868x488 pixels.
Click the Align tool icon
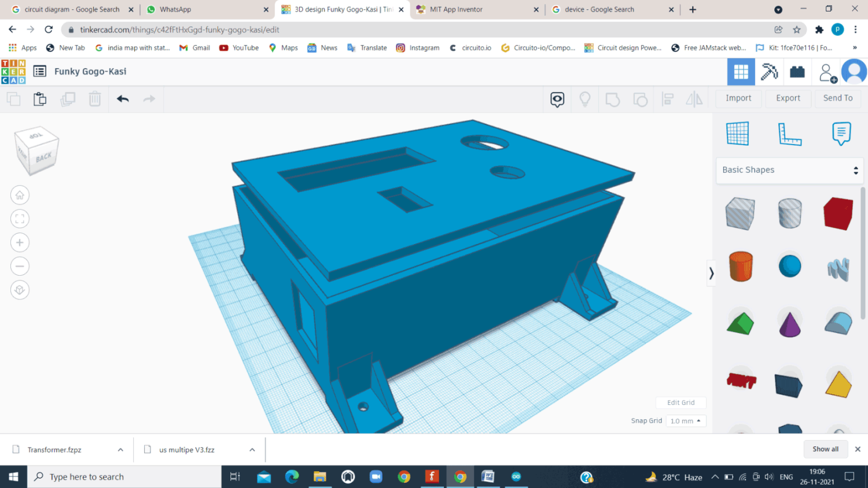(667, 99)
